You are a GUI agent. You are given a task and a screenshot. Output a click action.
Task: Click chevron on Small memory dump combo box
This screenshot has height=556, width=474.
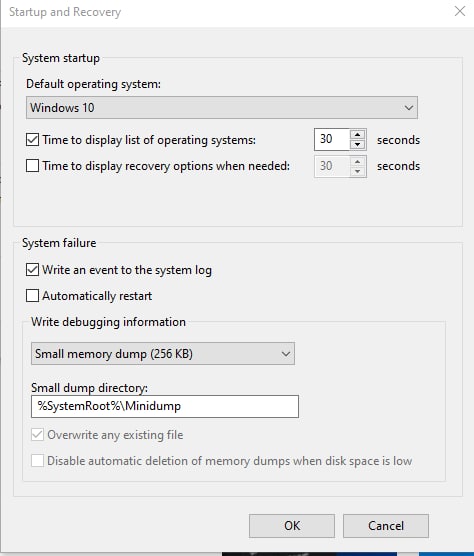286,354
